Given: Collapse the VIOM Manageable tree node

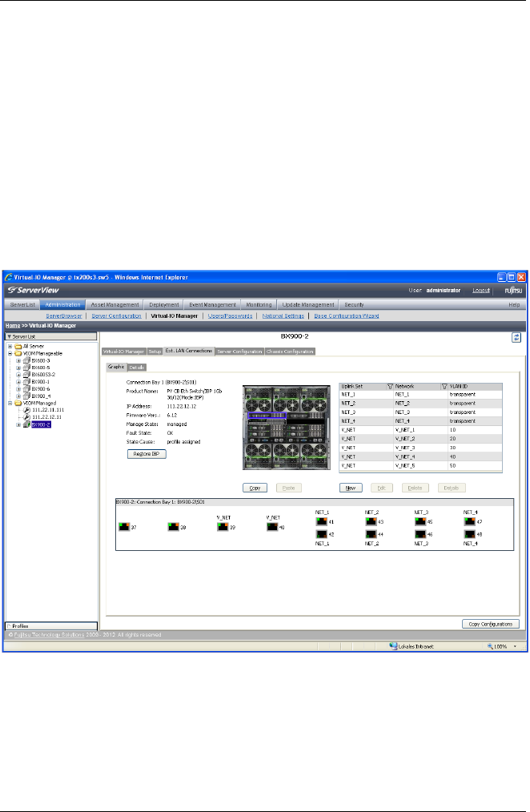Looking at the screenshot, I should pos(10,353).
